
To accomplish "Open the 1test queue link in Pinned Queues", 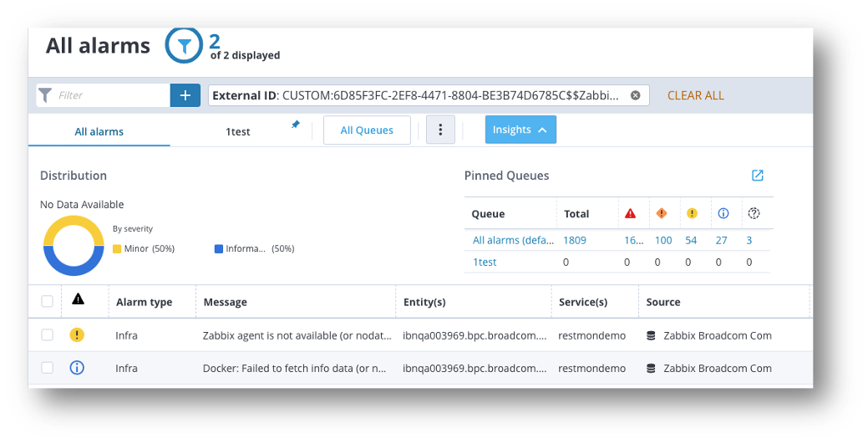I will [485, 263].
